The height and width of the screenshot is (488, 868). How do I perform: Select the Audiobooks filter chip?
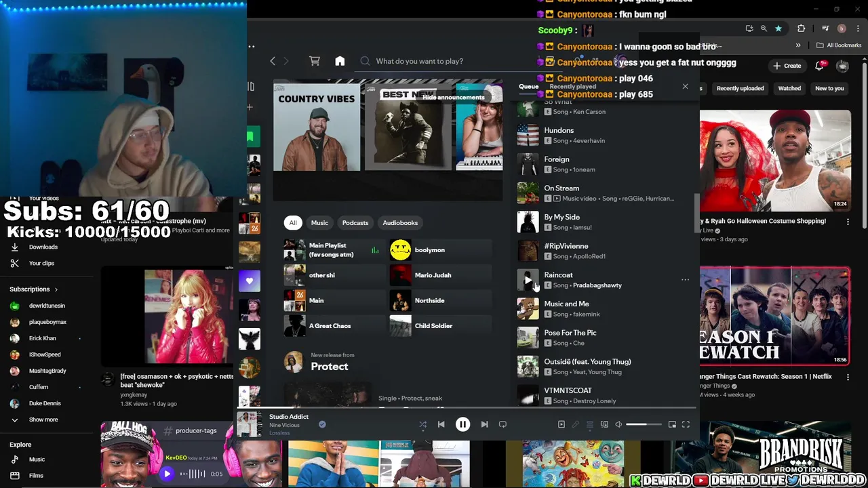[400, 222]
